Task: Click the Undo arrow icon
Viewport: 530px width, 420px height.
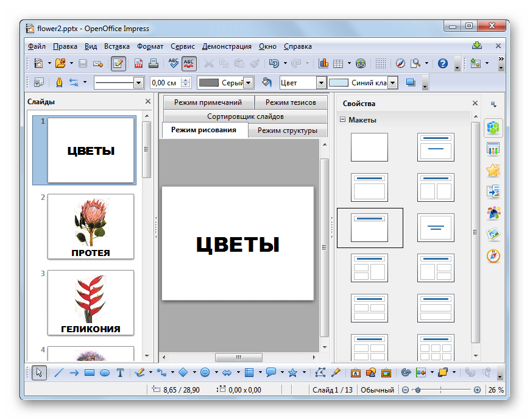Action: pos(274,63)
